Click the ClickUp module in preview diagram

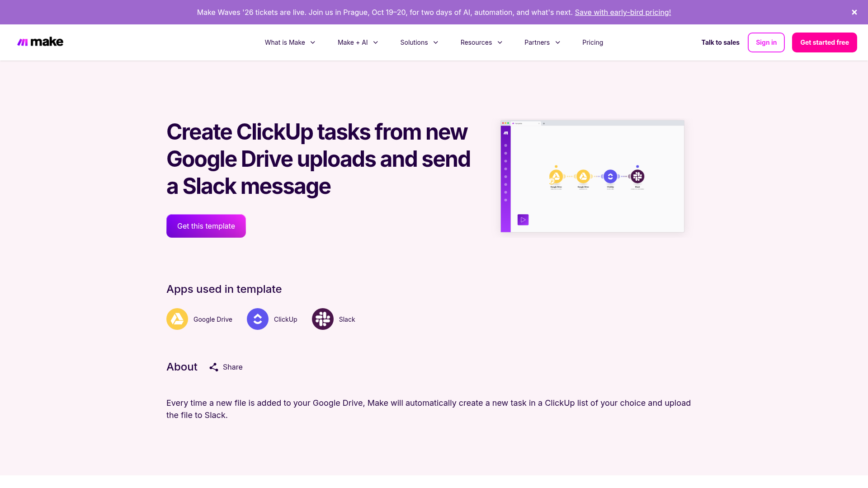(610, 177)
